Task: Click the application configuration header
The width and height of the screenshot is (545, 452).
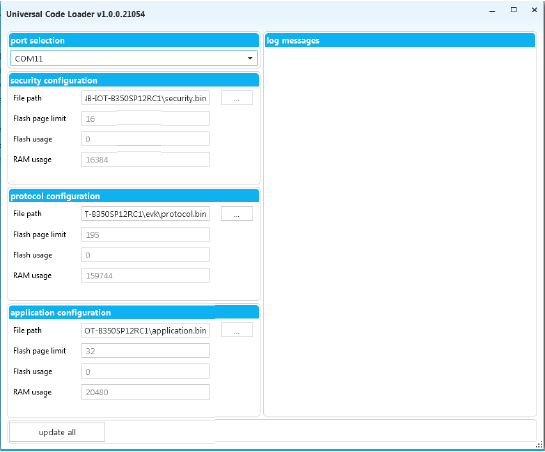Action: [134, 312]
